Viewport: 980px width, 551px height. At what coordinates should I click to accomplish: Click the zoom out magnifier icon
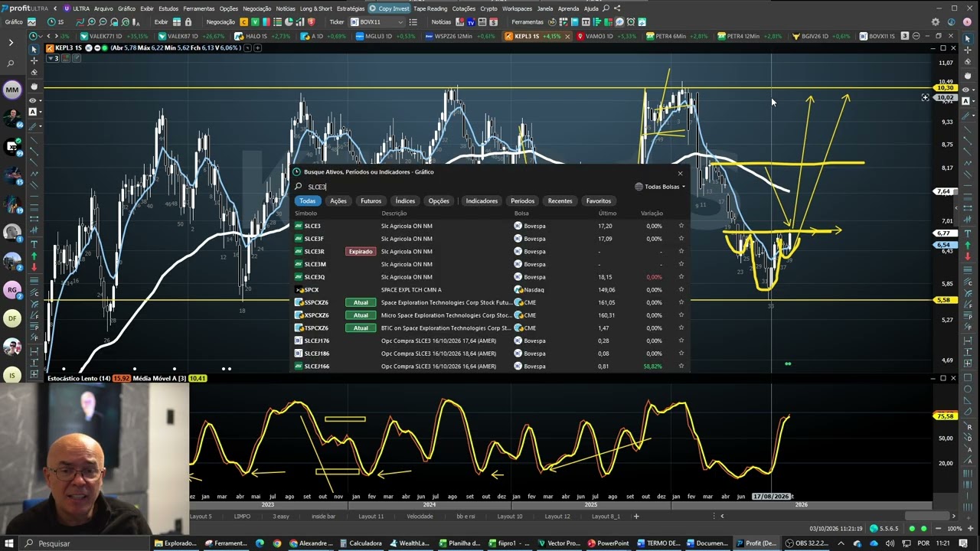pos(103,22)
